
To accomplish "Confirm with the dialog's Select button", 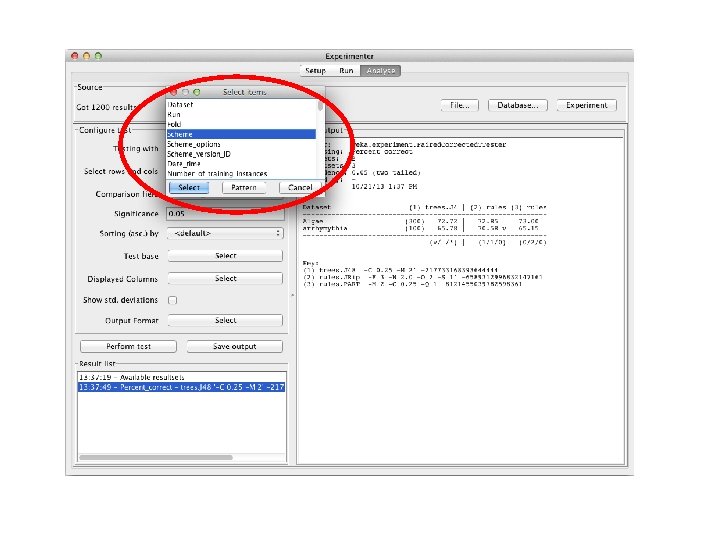I will pos(189,187).
